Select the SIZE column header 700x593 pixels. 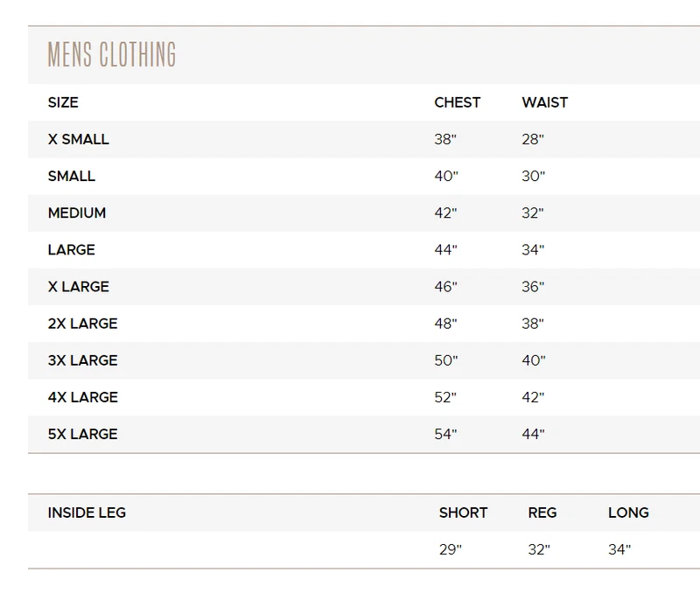click(x=63, y=102)
